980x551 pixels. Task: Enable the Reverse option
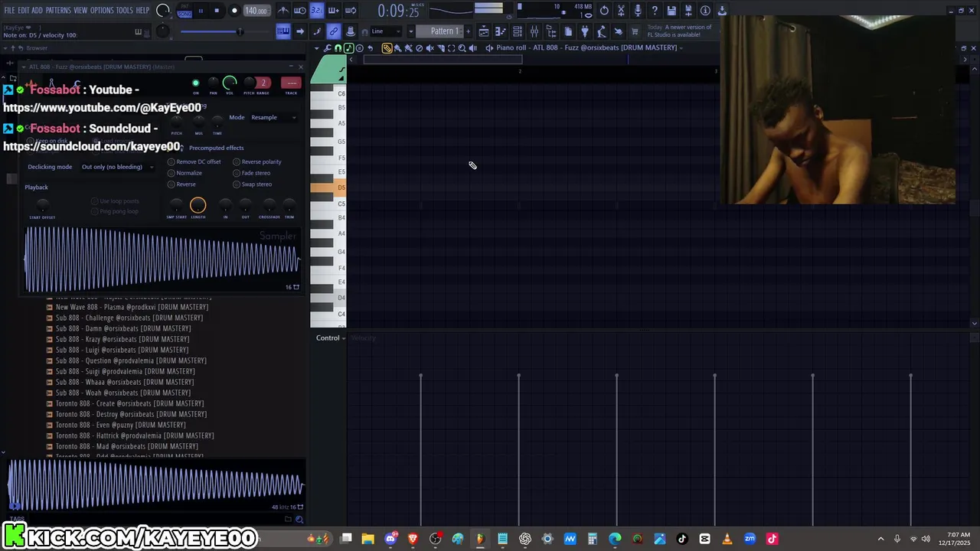coord(181,184)
